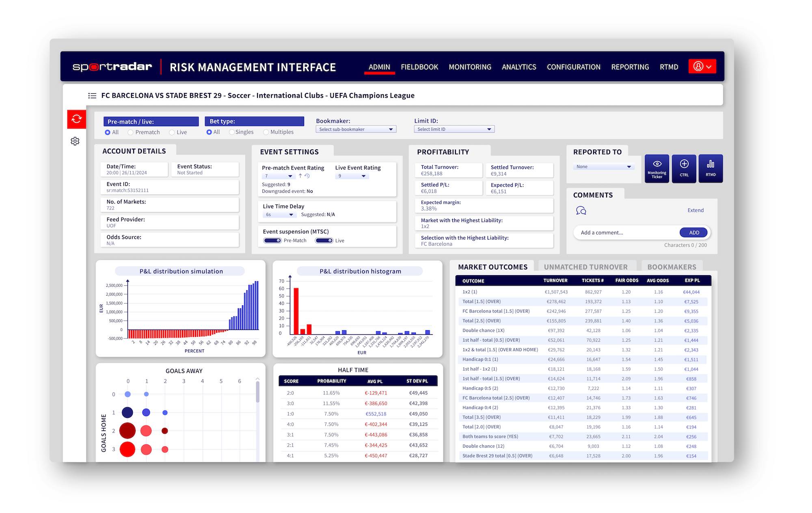
Task: Sort by the PROBABILITY column header
Action: click(332, 381)
